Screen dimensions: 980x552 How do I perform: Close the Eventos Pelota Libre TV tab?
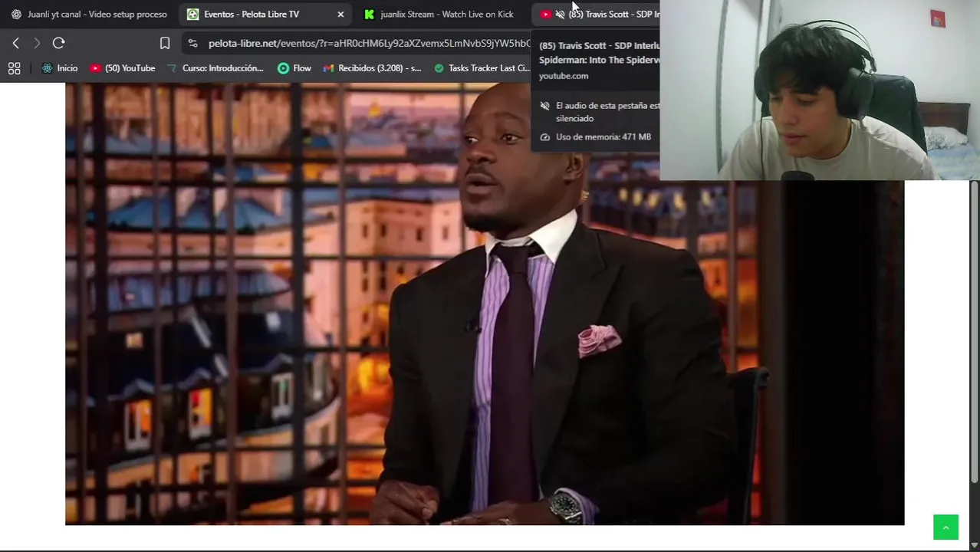(x=340, y=14)
